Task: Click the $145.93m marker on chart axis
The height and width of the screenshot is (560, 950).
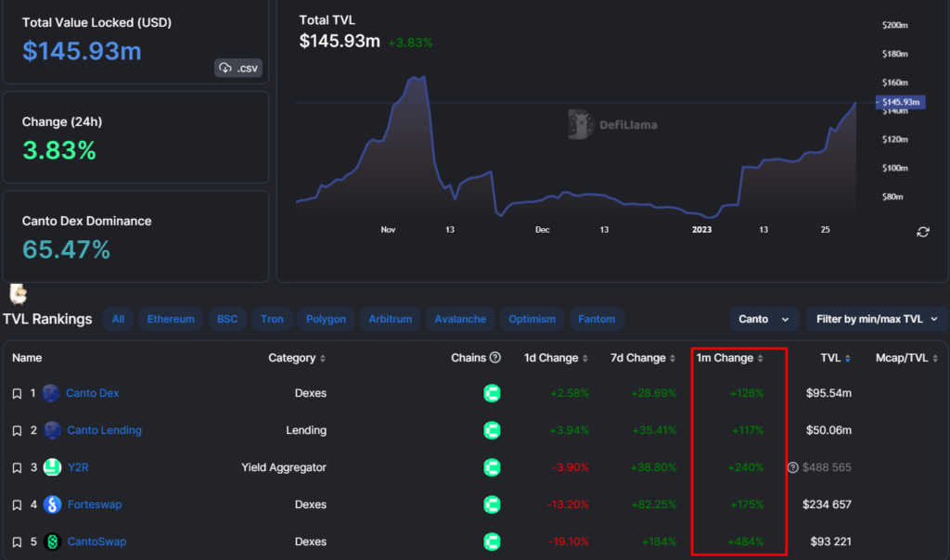Action: (x=898, y=102)
